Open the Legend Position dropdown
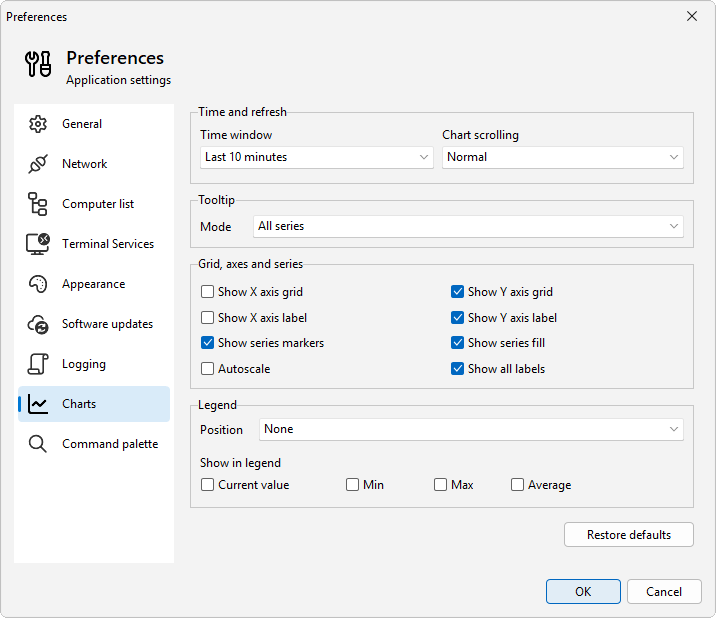This screenshot has width=716, height=618. coord(471,429)
